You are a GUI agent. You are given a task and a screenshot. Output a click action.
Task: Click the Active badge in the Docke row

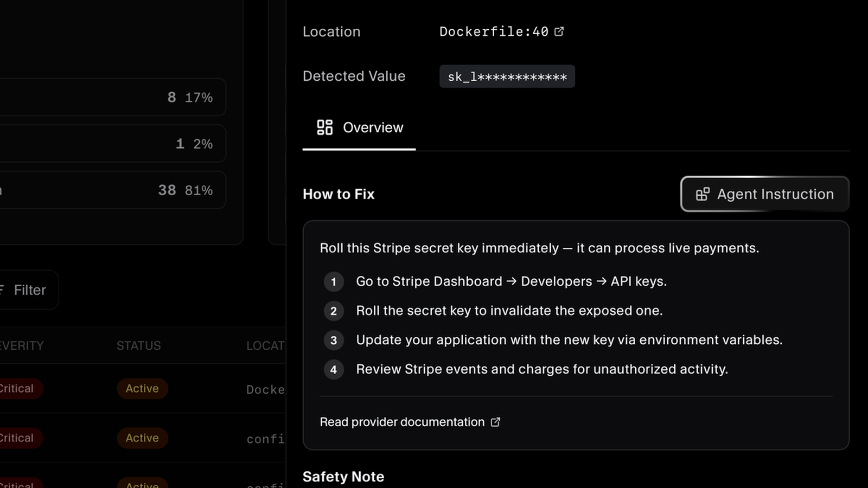coord(142,388)
